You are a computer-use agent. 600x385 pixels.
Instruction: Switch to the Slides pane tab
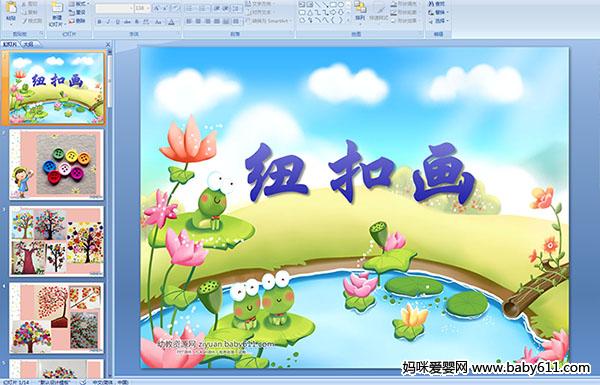point(10,44)
